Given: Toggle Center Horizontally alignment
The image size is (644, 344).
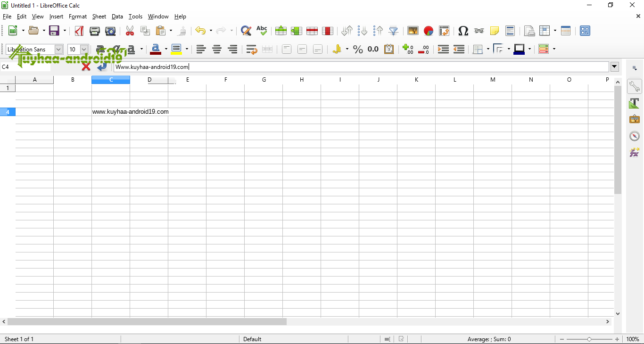Looking at the screenshot, I should tap(217, 49).
